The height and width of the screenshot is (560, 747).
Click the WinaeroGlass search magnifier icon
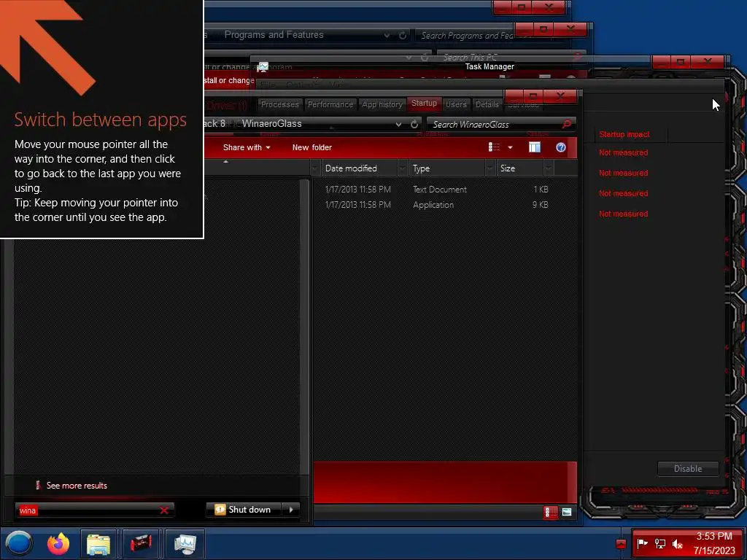point(566,124)
